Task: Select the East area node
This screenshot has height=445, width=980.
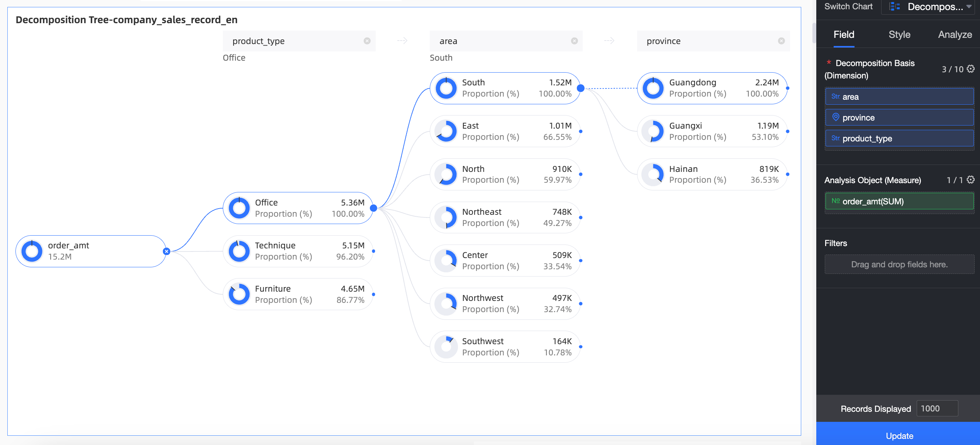Action: pos(505,131)
